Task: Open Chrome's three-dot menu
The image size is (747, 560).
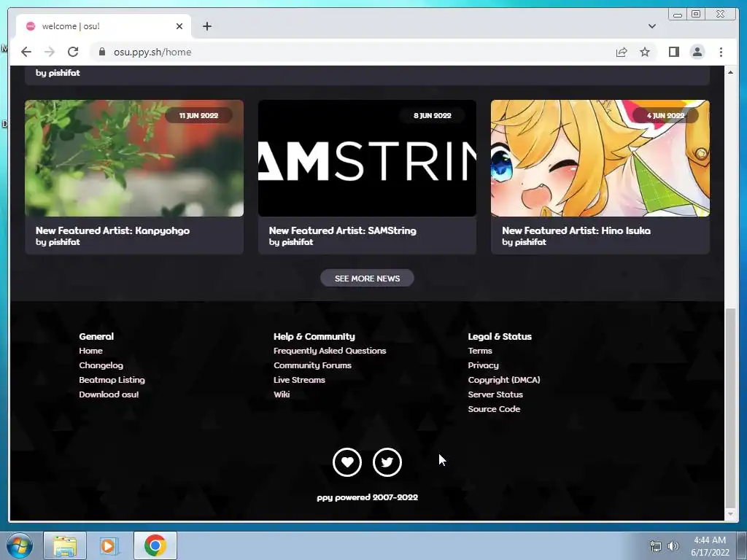Action: pos(721,52)
